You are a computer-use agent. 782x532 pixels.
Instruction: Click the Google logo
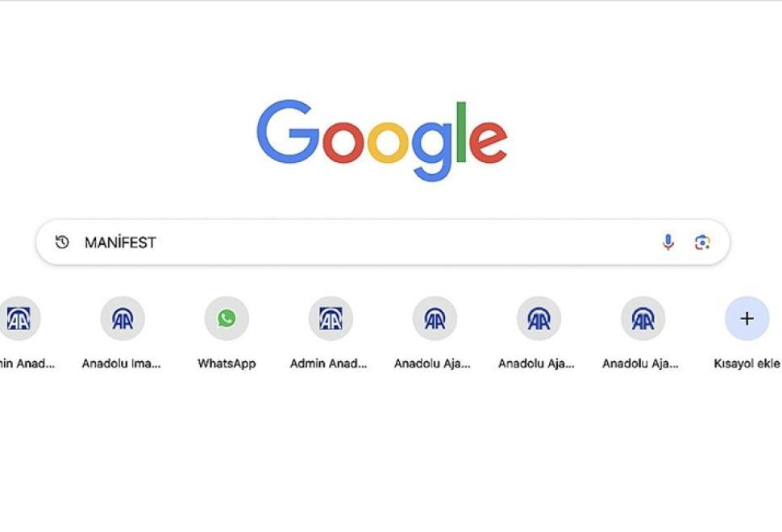pos(382,140)
